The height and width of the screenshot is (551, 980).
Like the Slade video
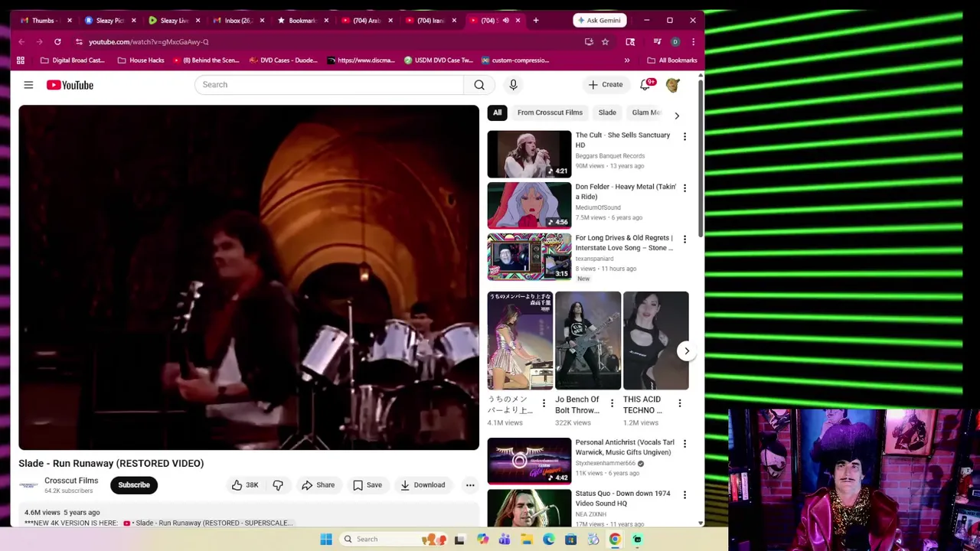[245, 484]
